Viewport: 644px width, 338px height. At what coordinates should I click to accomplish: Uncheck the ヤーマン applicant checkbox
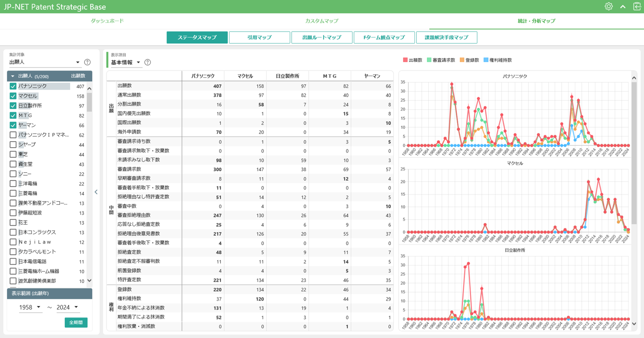tap(13, 125)
